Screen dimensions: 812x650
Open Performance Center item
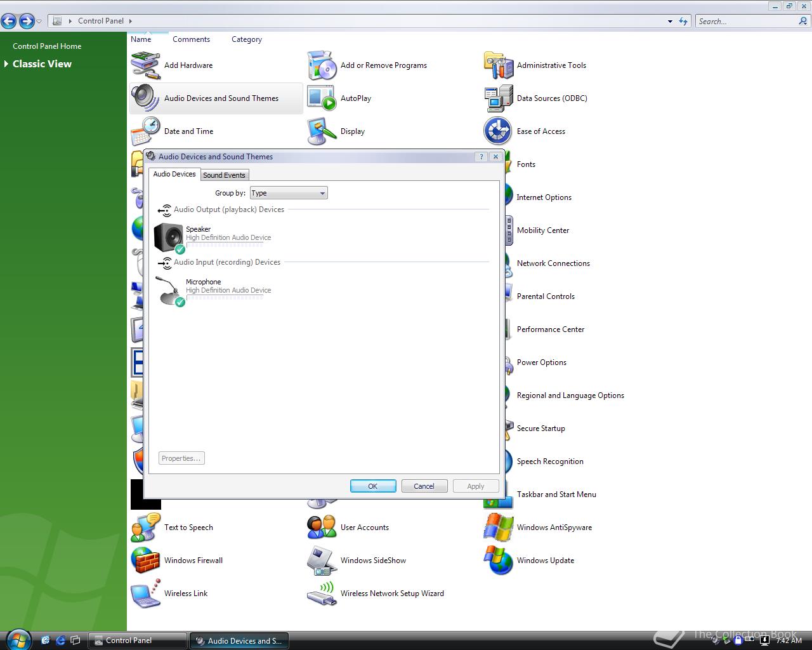tap(551, 329)
